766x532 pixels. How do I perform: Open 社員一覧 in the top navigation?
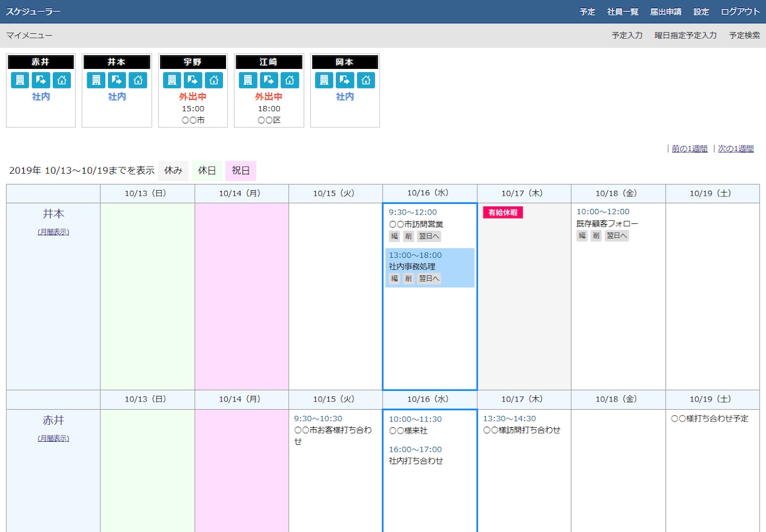pyautogui.click(x=623, y=12)
